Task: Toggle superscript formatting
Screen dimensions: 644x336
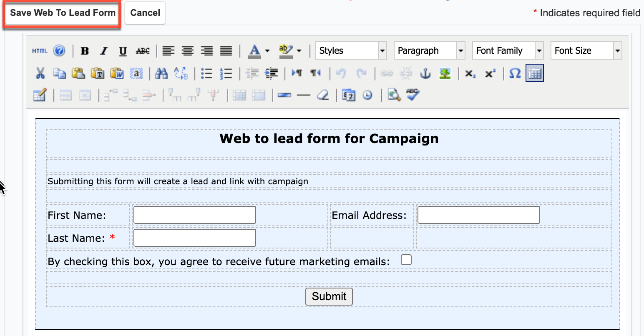Action: (490, 73)
